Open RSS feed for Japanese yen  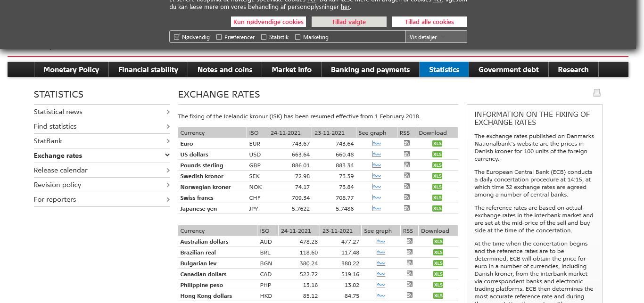406,208
